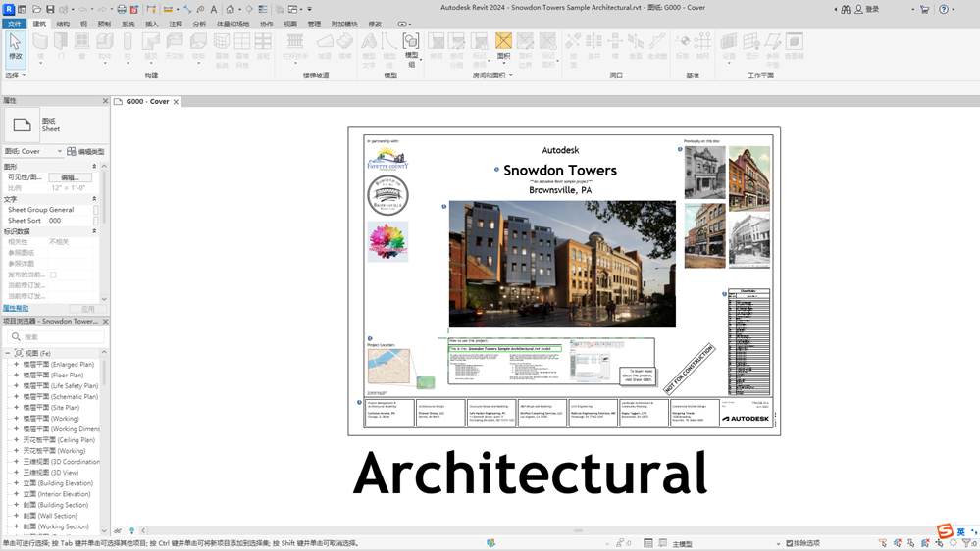The image size is (980, 551).
Task: Switch to the 注释 ribbon tab
Action: [x=176, y=24]
